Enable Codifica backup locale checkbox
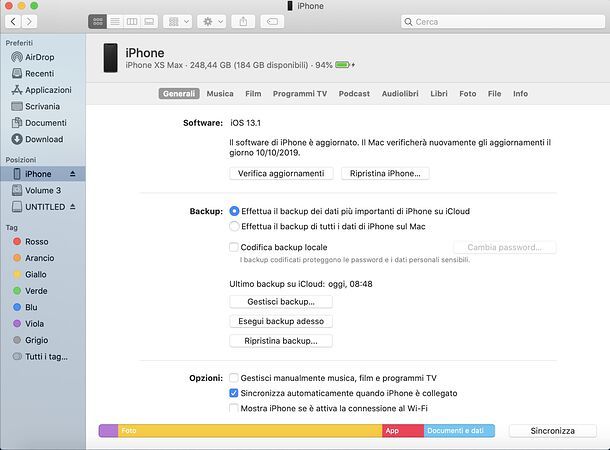The width and height of the screenshot is (610, 450). click(234, 247)
